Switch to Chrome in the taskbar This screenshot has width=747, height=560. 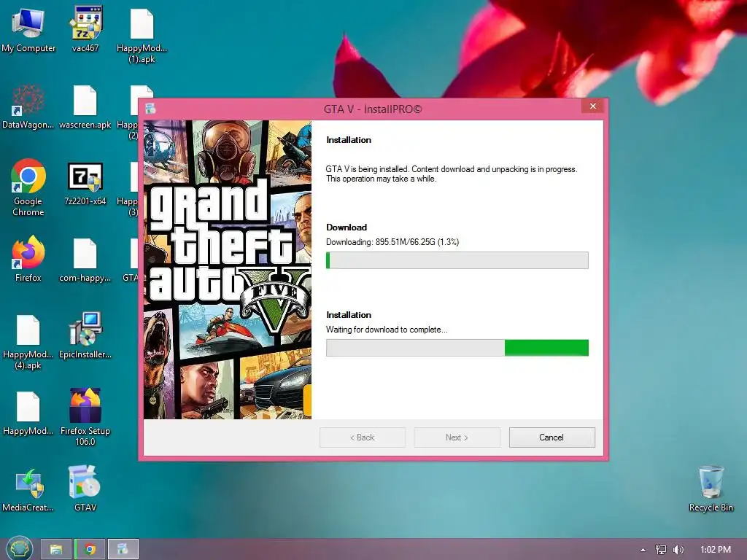90,549
